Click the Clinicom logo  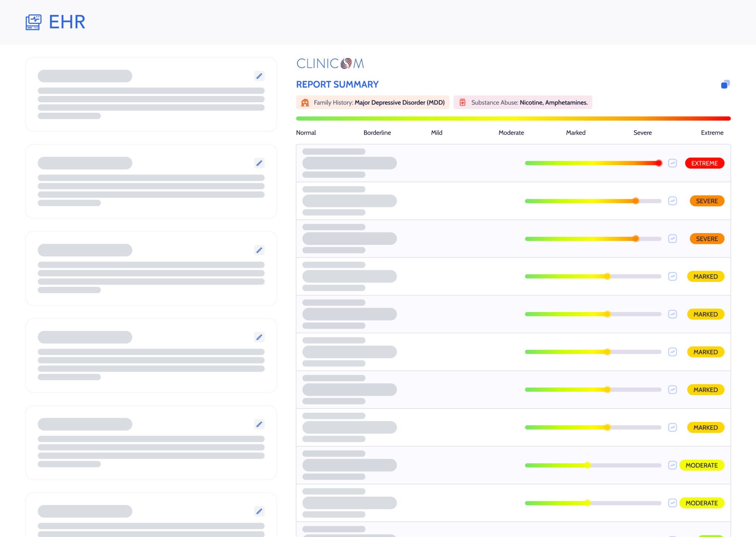pyautogui.click(x=330, y=63)
